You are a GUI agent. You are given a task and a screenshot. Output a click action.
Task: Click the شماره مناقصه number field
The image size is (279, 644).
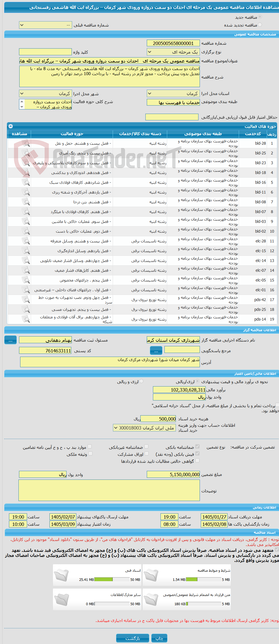click(173, 43)
